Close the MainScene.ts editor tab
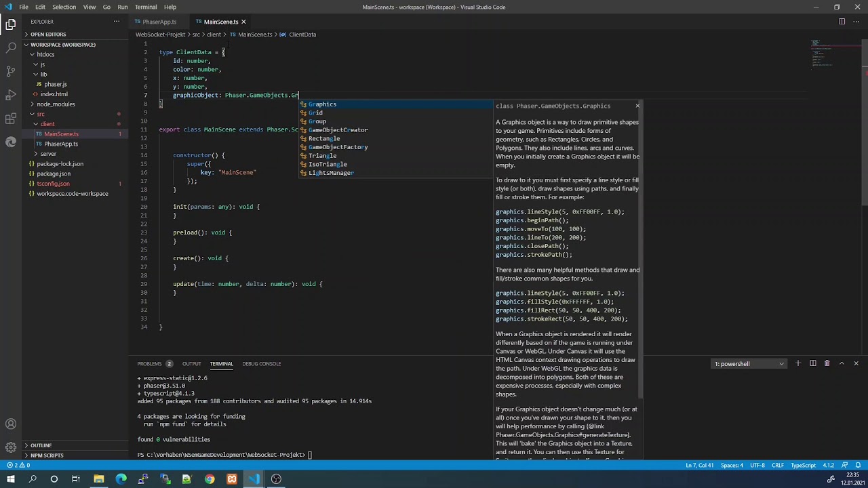This screenshot has height=488, width=868. pos(243,22)
